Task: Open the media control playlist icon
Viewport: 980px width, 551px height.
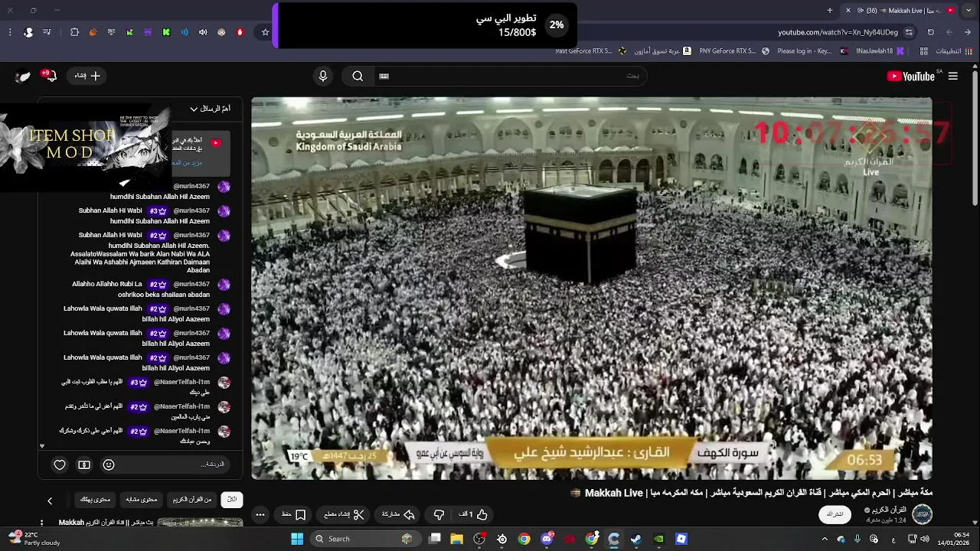Action: (47, 32)
